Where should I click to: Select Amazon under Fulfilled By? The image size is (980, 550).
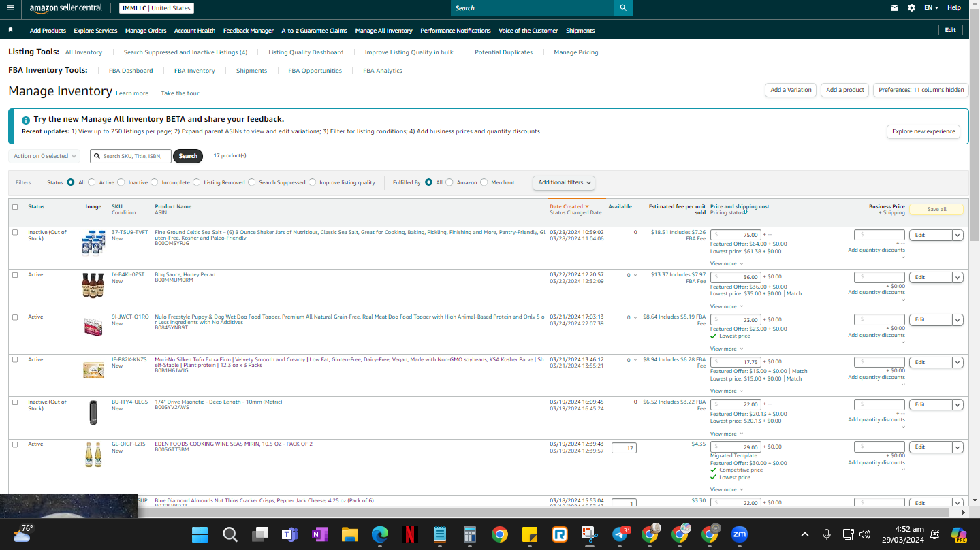coord(449,182)
